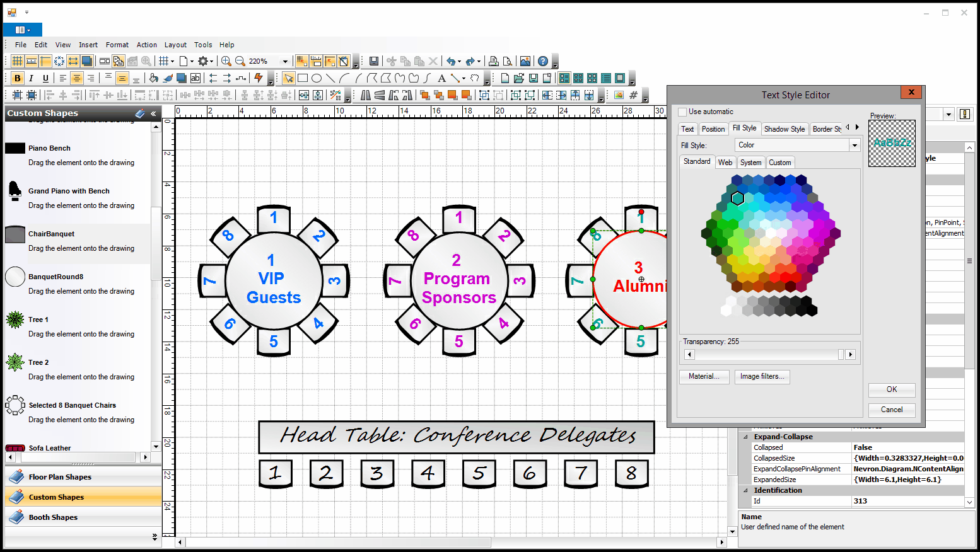This screenshot has width=980, height=552.
Task: Toggle Italic formatting
Action: click(x=31, y=78)
